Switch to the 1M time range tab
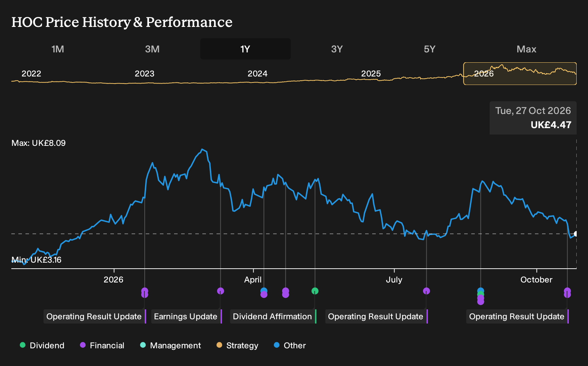Image resolution: width=588 pixels, height=366 pixels. (x=58, y=49)
